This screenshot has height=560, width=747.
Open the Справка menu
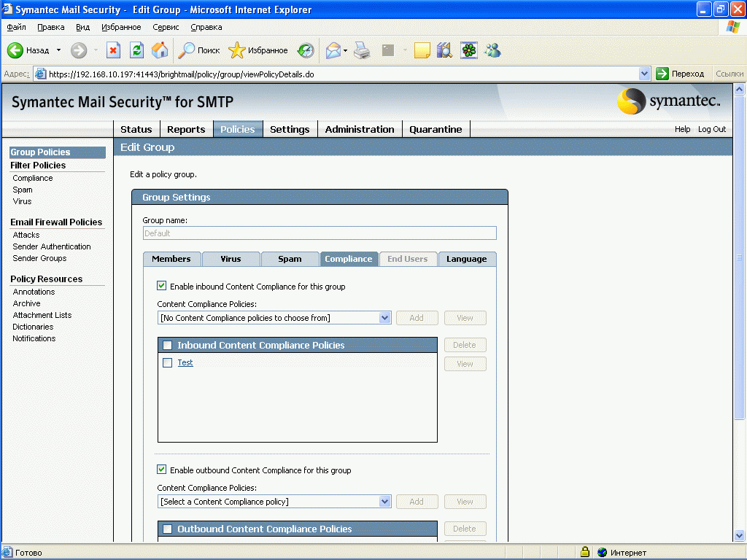coord(206,27)
